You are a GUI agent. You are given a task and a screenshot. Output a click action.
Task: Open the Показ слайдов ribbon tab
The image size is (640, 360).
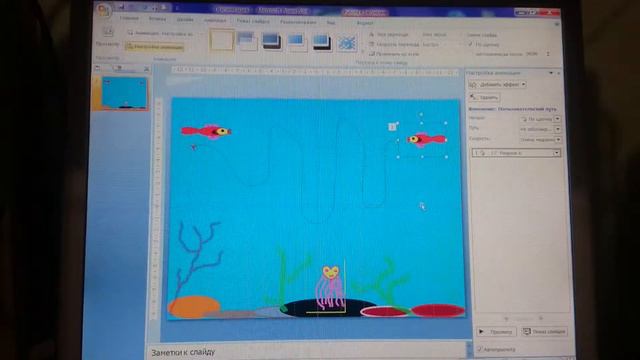[x=253, y=21]
